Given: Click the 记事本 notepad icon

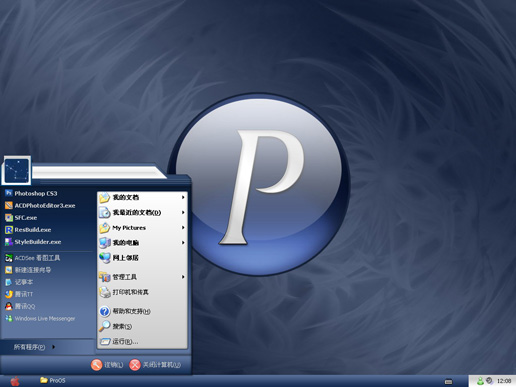Looking at the screenshot, I should [9, 282].
